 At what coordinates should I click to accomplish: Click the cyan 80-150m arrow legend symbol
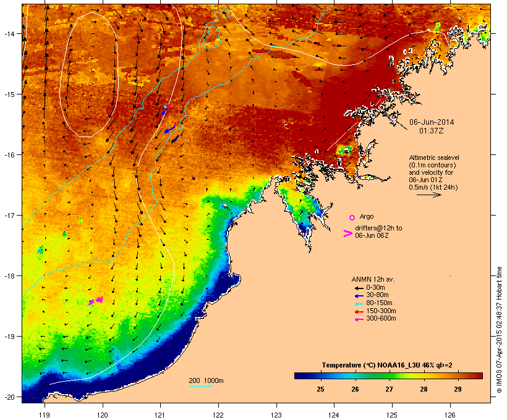click(x=359, y=304)
